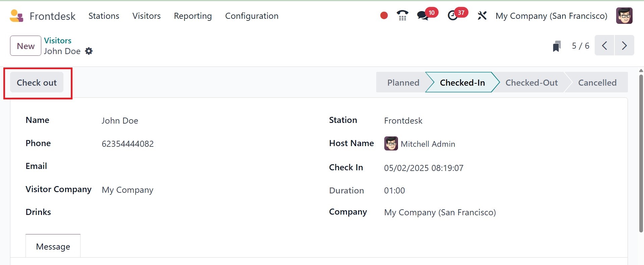Screen dimensions: 644x265
Task: Open the company switcher My Company (San Francisco)
Action: coord(551,16)
